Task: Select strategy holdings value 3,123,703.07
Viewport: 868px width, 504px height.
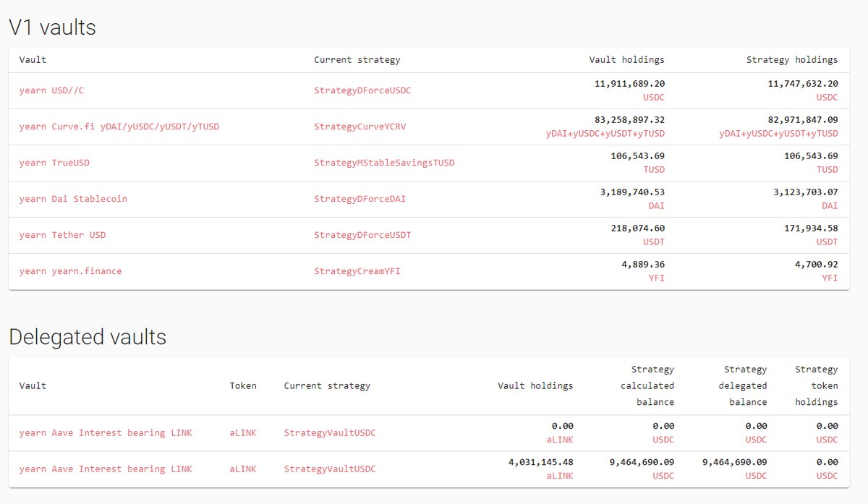Action: pos(806,192)
